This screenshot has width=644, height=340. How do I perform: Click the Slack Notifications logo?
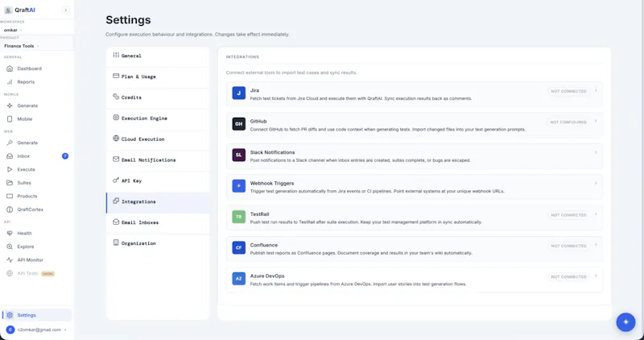(x=238, y=155)
